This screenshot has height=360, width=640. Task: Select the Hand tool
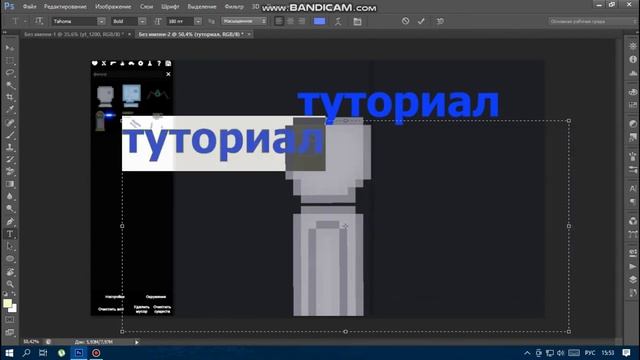click(x=10, y=272)
